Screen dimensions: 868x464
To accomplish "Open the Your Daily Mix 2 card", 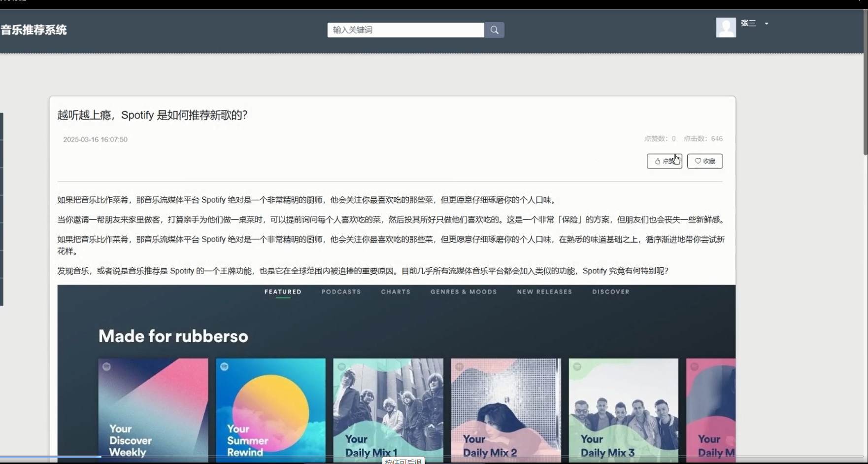I will (506, 410).
